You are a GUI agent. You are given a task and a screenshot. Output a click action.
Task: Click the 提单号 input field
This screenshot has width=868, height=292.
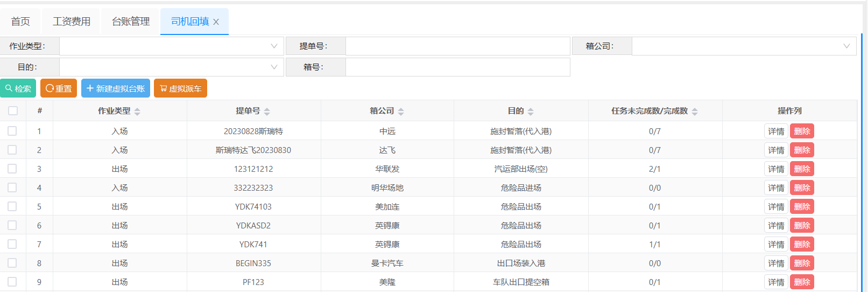pyautogui.click(x=457, y=46)
